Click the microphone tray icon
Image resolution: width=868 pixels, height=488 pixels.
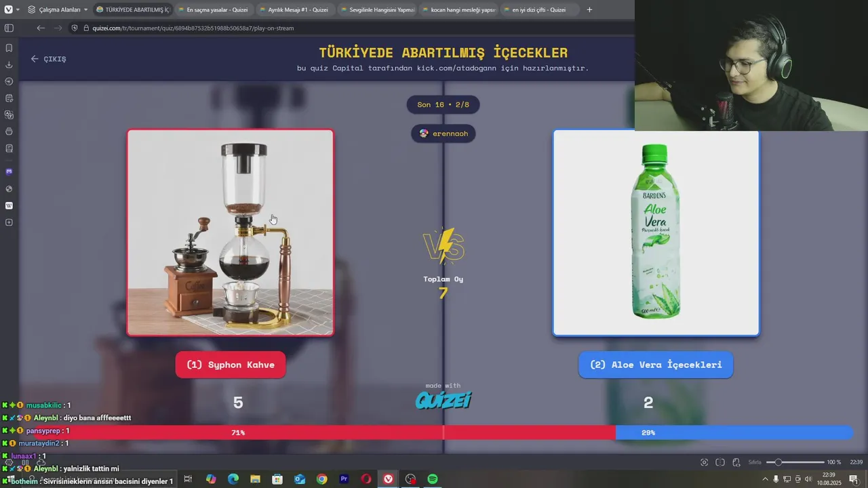[776, 479]
